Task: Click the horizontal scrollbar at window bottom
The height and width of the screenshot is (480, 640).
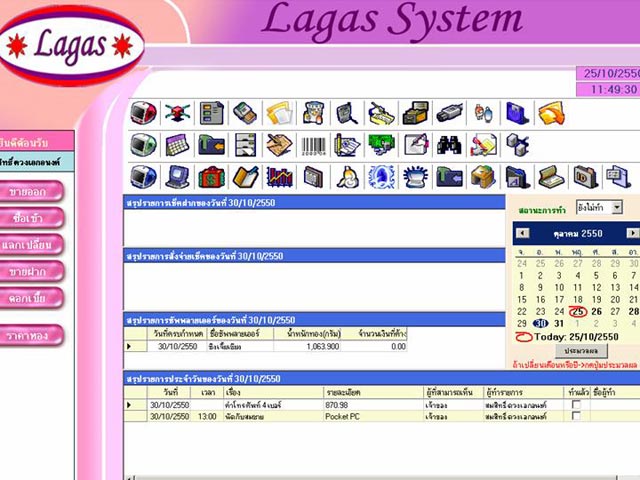Action: click(x=376, y=477)
